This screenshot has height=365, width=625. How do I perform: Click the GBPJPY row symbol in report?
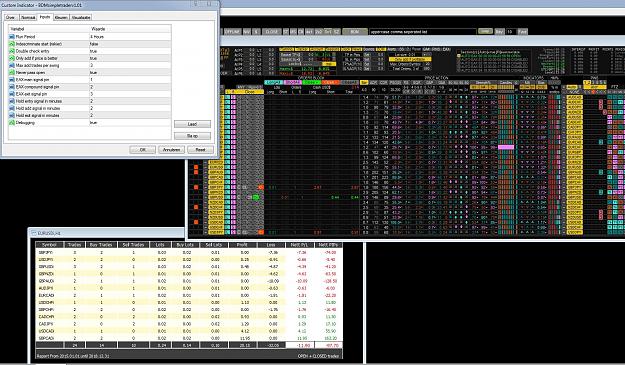(x=46, y=252)
